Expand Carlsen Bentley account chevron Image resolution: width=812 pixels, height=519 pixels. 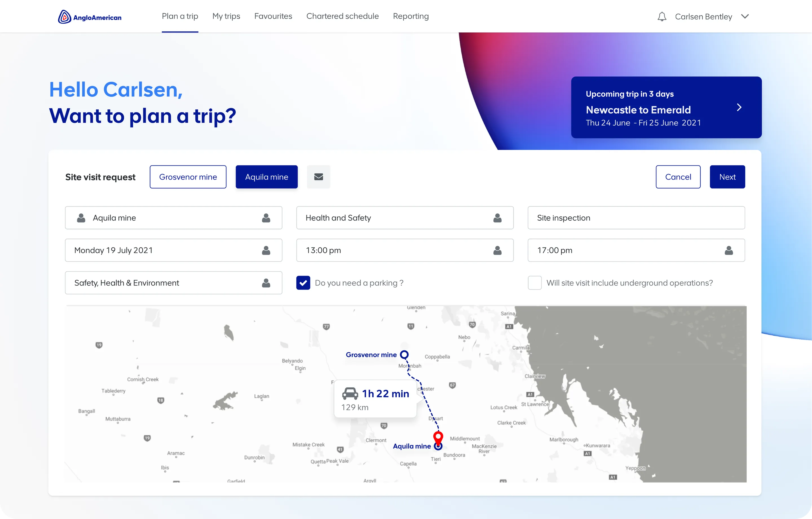click(x=745, y=16)
